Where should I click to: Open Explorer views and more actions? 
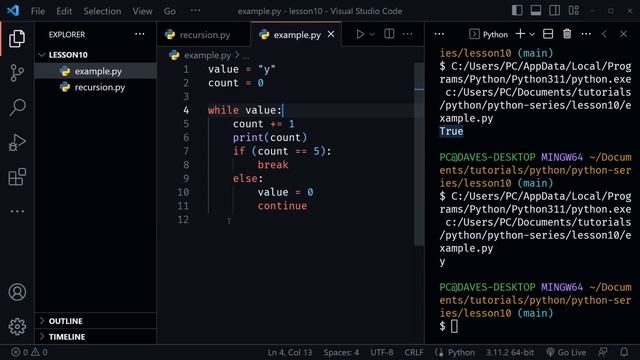[x=140, y=34]
